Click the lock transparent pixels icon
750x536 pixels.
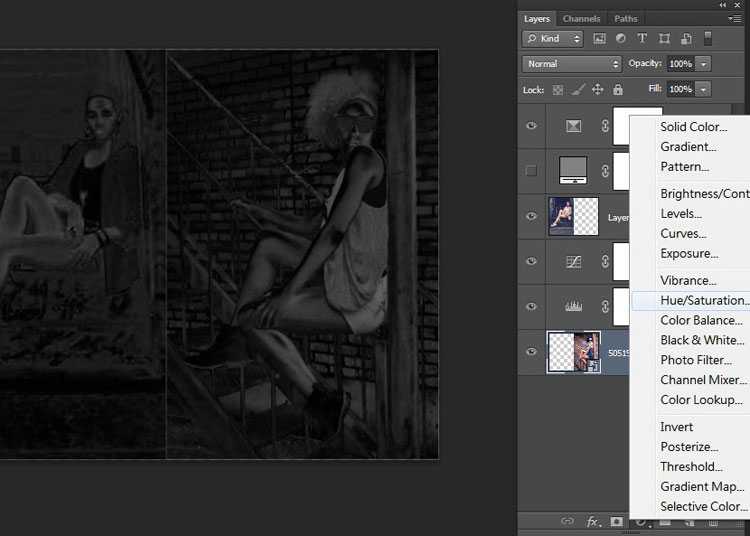point(558,89)
